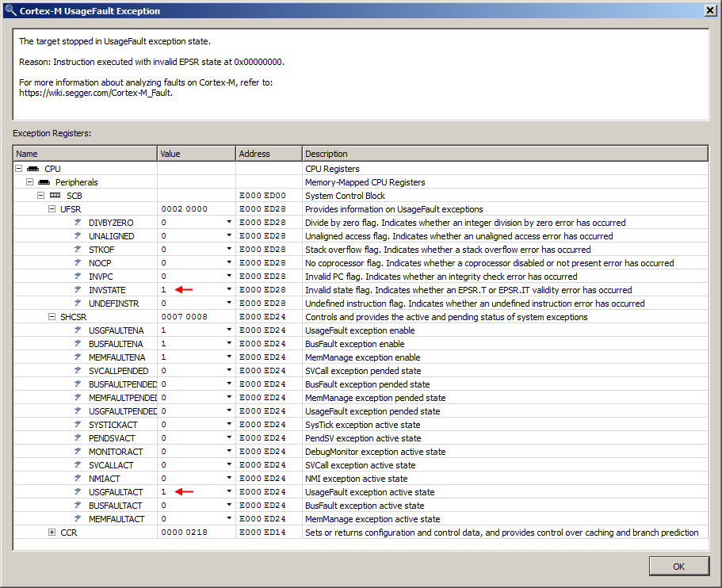Image resolution: width=722 pixels, height=588 pixels.
Task: Click the Value column header
Action: [195, 153]
